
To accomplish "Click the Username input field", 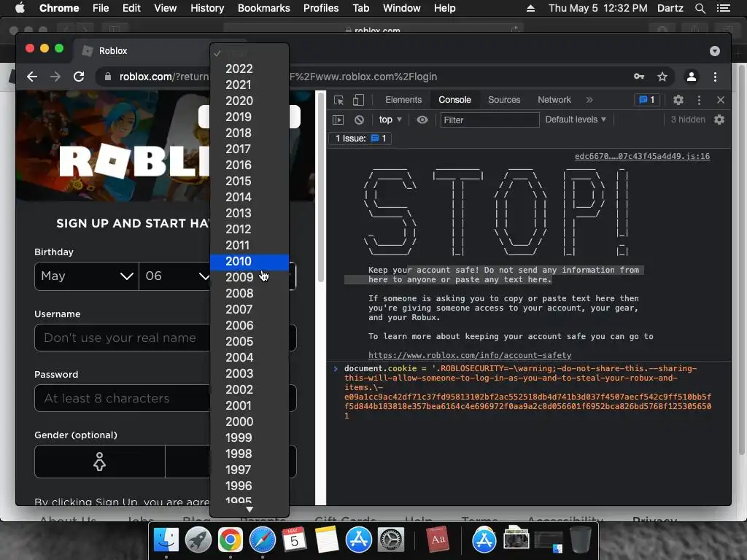I will point(166,338).
